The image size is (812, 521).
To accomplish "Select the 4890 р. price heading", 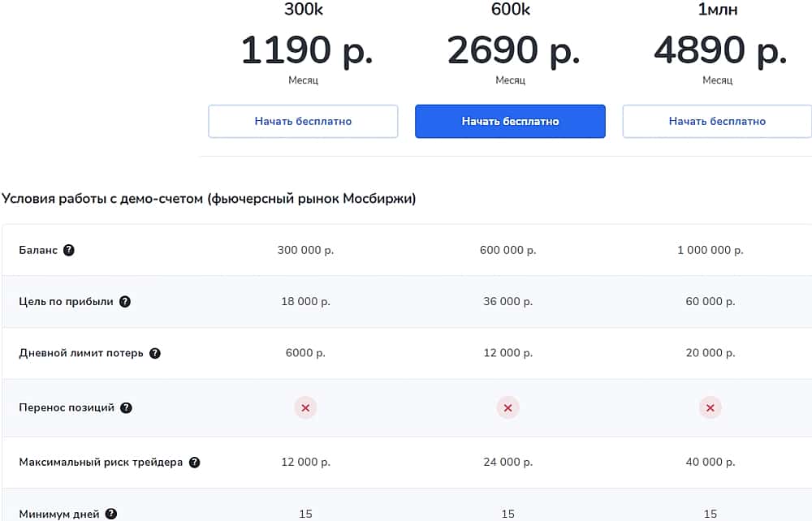I will pos(720,50).
